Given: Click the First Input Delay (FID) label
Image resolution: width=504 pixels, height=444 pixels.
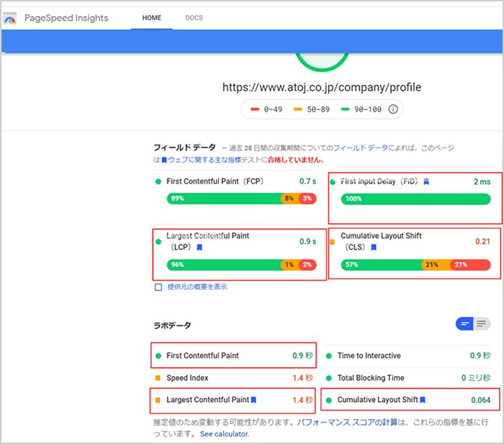Looking at the screenshot, I should pyautogui.click(x=379, y=182).
